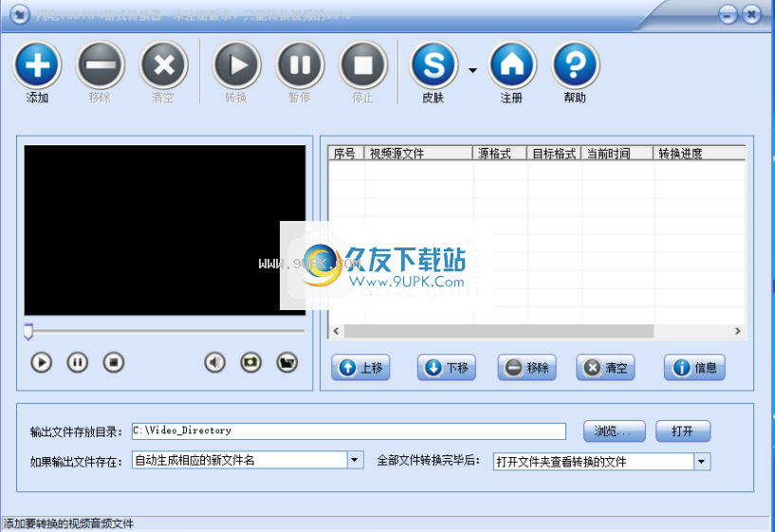Click the black video preview area
The height and width of the screenshot is (532, 775).
point(165,230)
